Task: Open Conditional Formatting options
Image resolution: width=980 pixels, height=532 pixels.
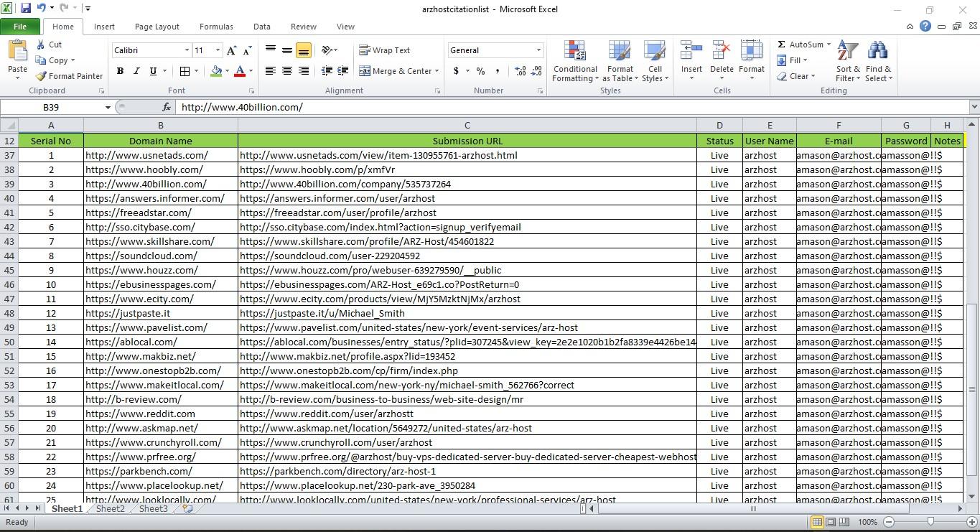Action: click(x=574, y=61)
